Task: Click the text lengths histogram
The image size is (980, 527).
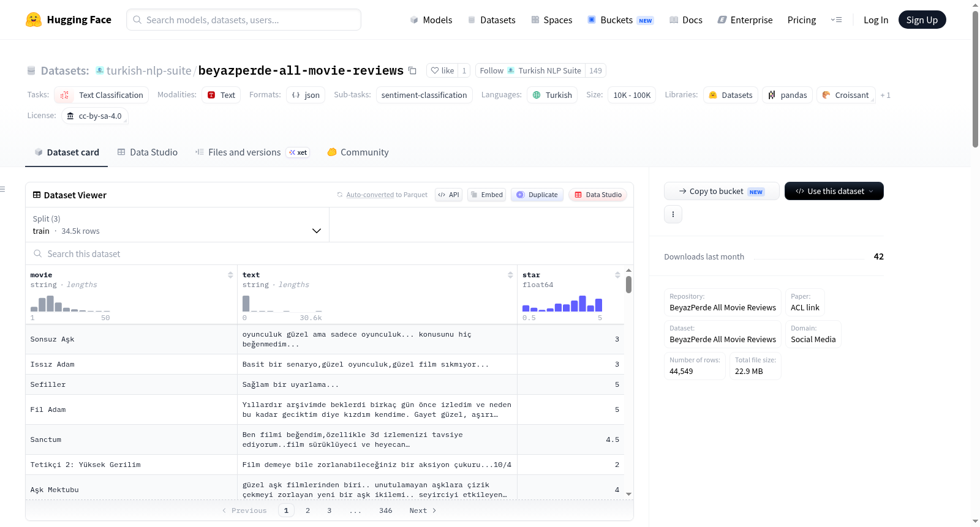Action: (x=282, y=304)
